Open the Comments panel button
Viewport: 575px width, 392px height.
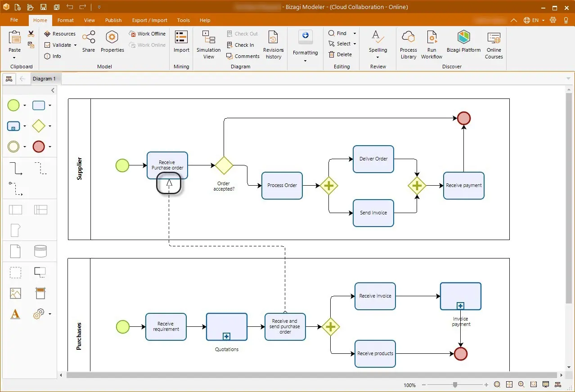(243, 56)
